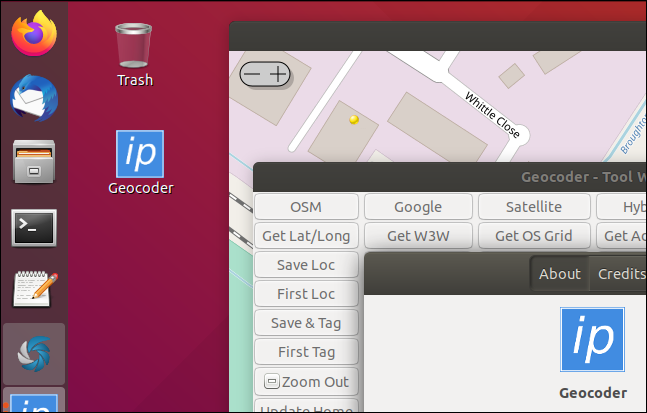Click the Get OS Grid button
The image size is (647, 413).
[534, 236]
